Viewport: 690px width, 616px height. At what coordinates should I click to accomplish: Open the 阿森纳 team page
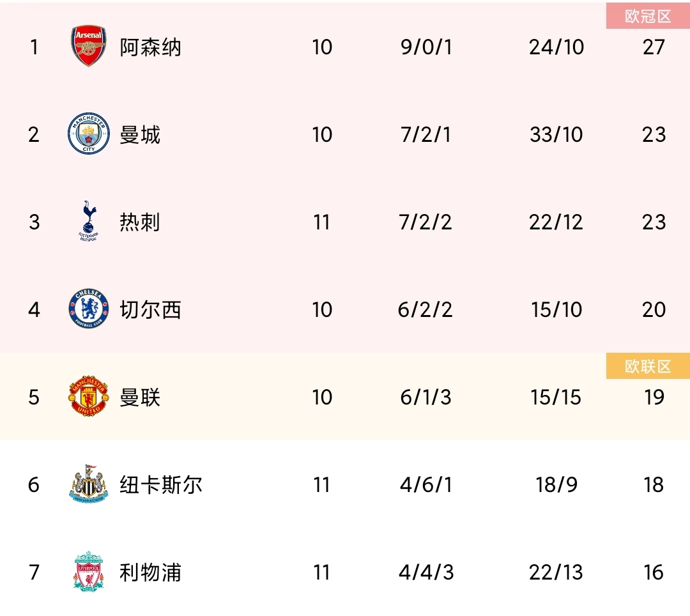point(151,47)
